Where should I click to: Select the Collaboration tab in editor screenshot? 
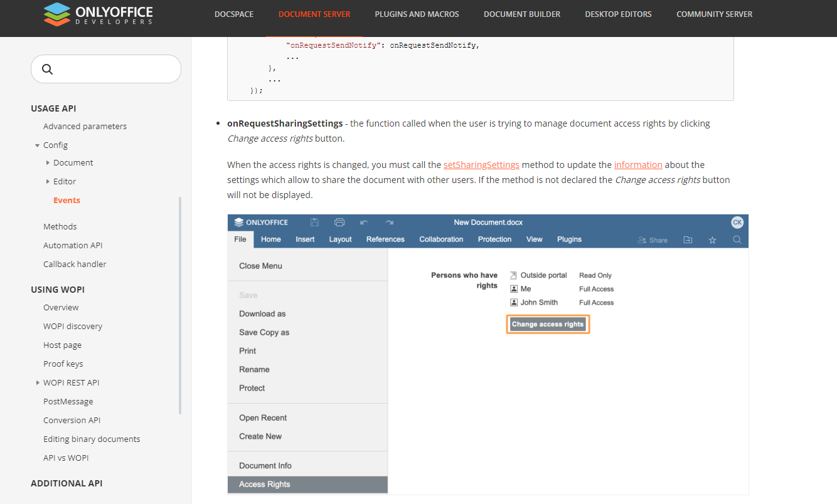[x=441, y=239]
